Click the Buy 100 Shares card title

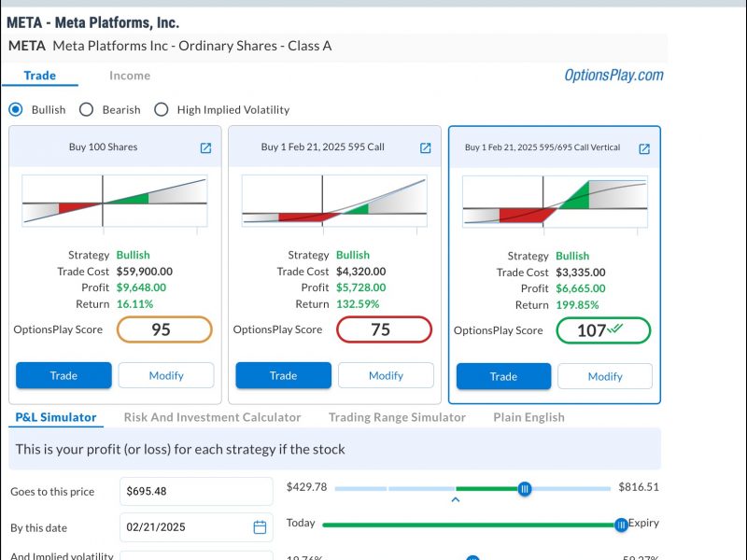tap(103, 147)
